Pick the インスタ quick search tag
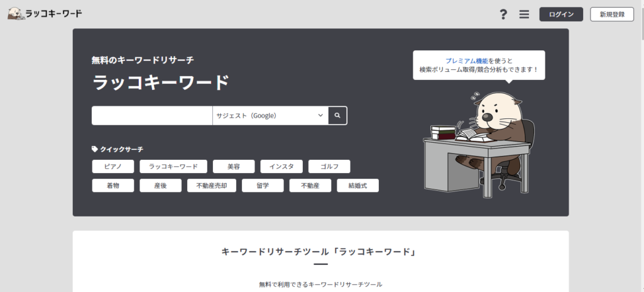 [x=281, y=167]
